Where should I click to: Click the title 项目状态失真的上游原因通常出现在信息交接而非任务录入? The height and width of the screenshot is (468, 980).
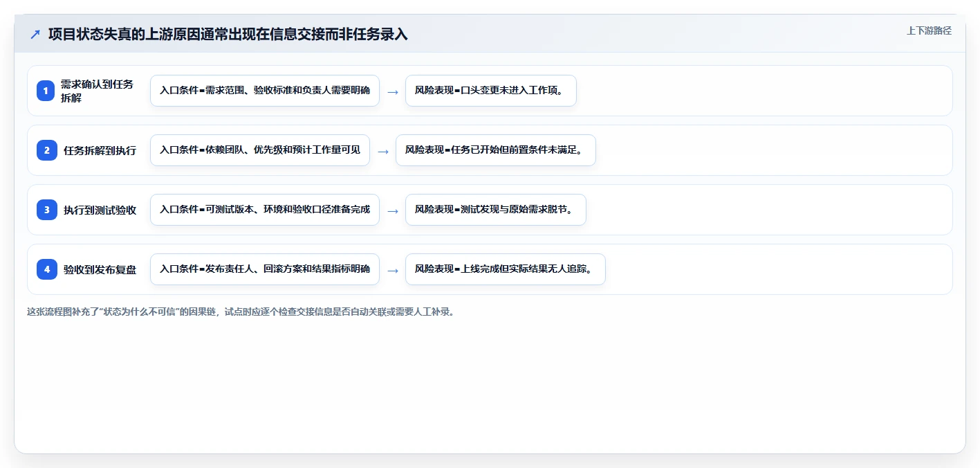pyautogui.click(x=228, y=34)
